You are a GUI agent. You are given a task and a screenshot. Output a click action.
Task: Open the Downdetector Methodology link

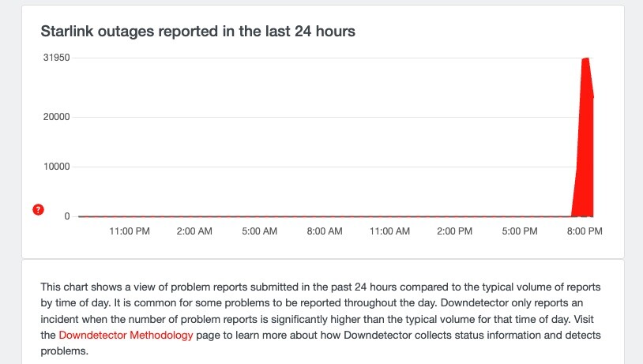[x=126, y=336]
